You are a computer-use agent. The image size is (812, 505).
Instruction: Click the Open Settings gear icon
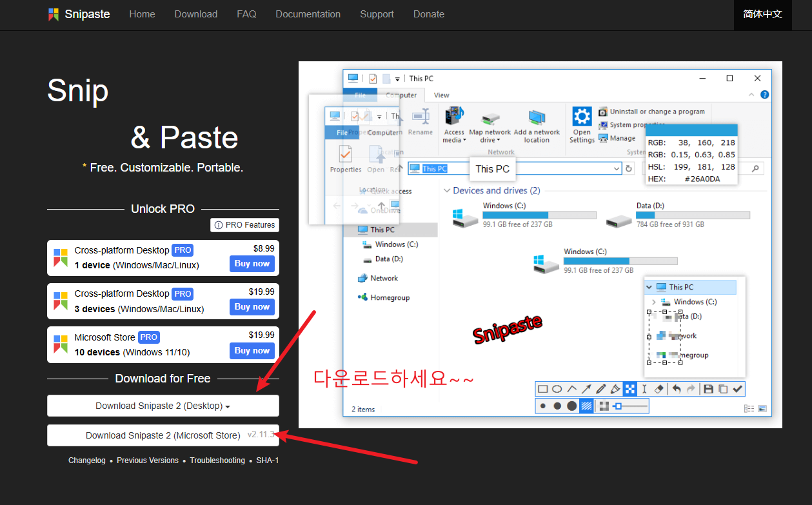coord(582,117)
